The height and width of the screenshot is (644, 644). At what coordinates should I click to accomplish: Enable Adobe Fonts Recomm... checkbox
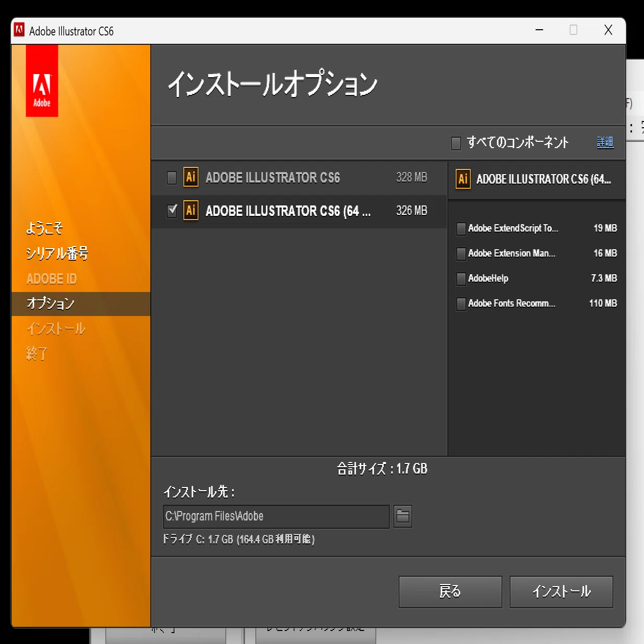[x=461, y=303]
